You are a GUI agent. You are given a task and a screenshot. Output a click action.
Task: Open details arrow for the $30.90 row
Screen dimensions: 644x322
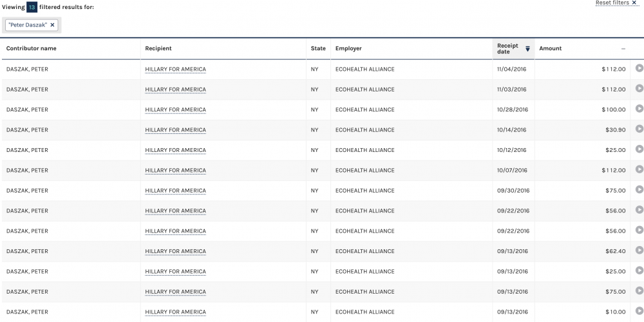[639, 129]
